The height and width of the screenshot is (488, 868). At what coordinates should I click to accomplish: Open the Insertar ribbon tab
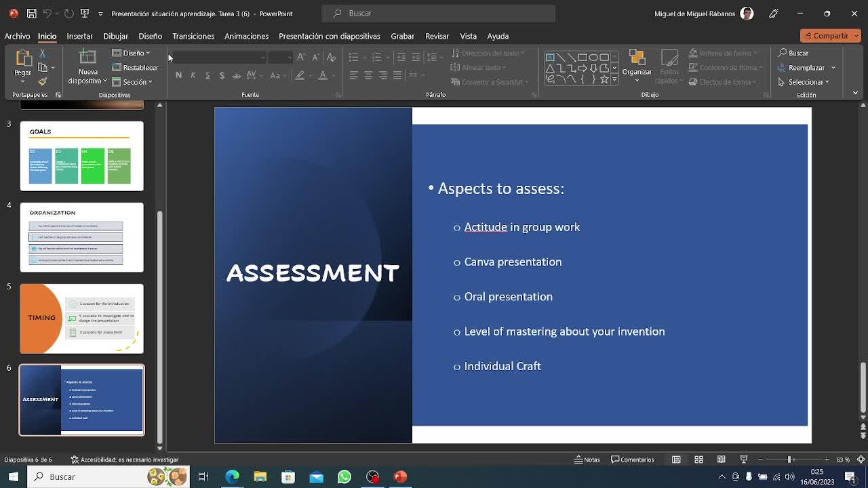pyautogui.click(x=79, y=36)
